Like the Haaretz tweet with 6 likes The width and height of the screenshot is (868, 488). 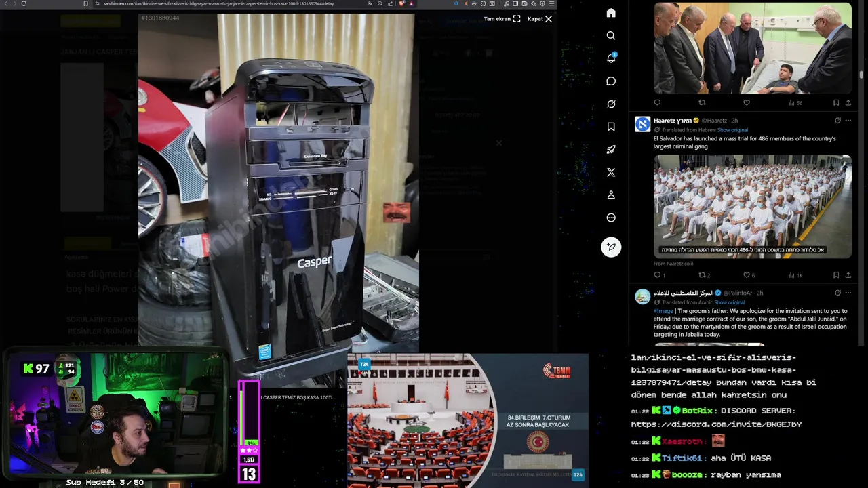click(x=747, y=275)
